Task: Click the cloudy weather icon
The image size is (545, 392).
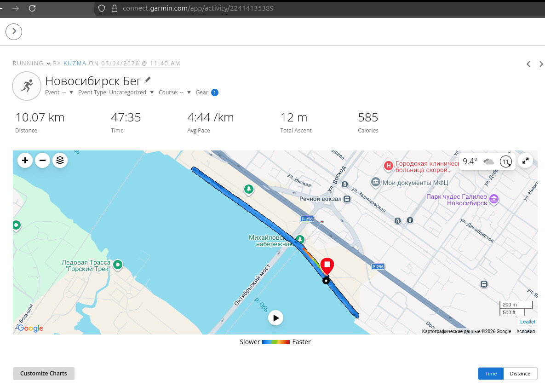Action: [x=489, y=161]
